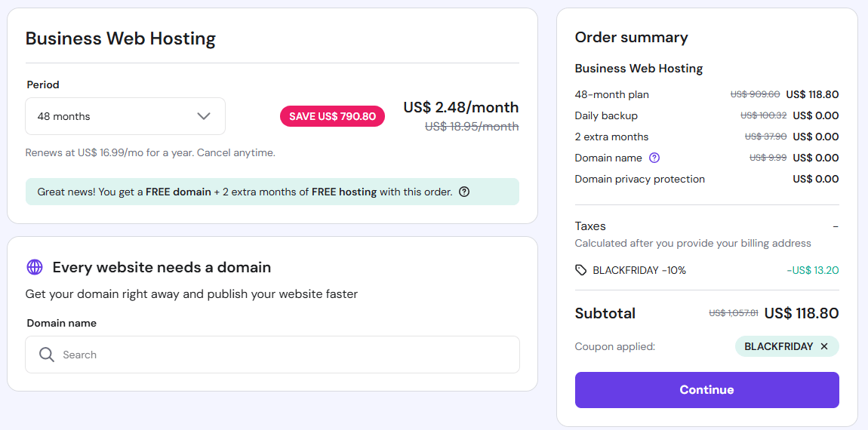Viewport: 868px width, 430px height.
Task: Click the BLACKFRIDAY applied coupon chip
Action: coord(778,346)
